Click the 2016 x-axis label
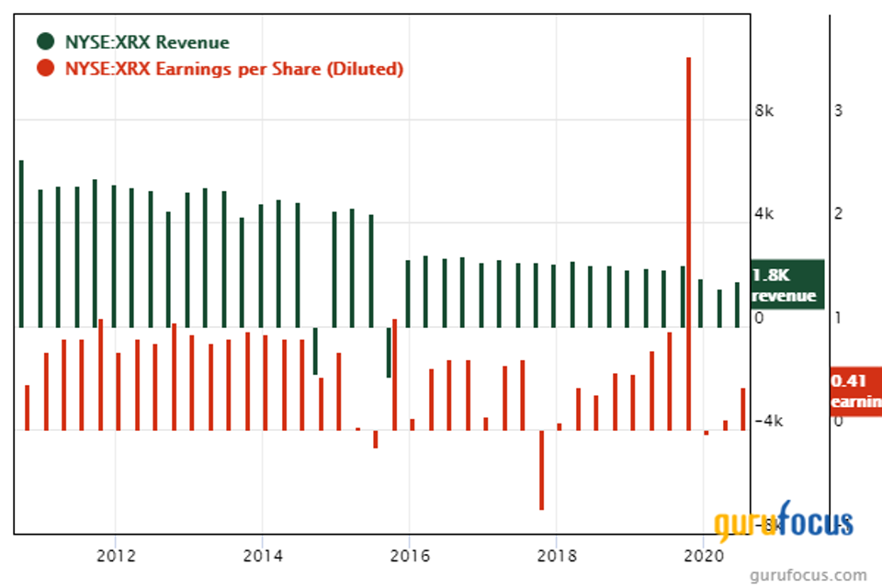The height and width of the screenshot is (588, 882). pos(410,556)
